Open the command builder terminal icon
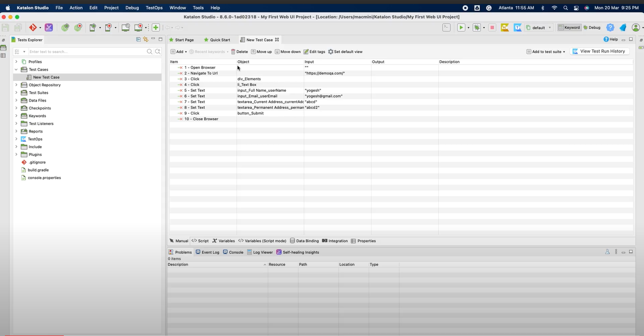The width and height of the screenshot is (644, 336). click(446, 27)
